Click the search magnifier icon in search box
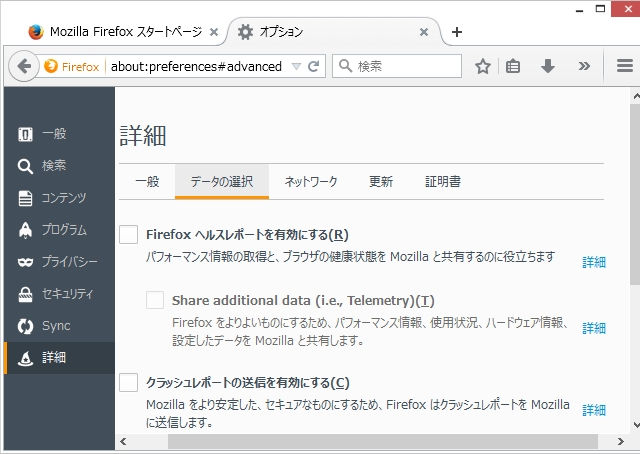 point(345,66)
